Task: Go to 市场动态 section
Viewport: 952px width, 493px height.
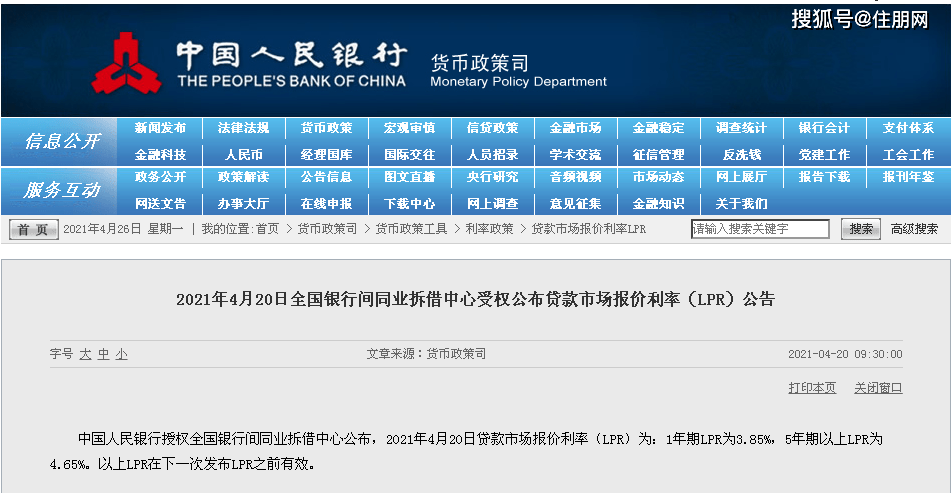Action: pos(659,177)
